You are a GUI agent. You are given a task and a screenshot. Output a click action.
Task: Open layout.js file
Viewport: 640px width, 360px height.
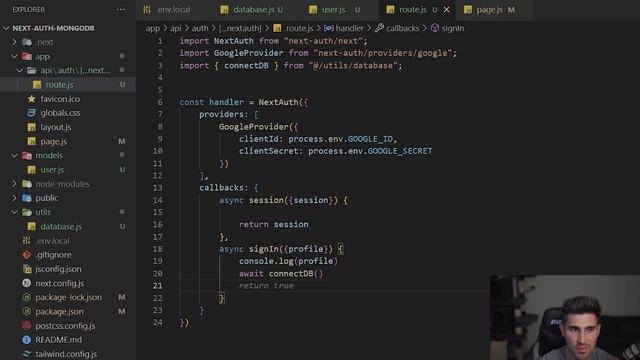tap(56, 127)
